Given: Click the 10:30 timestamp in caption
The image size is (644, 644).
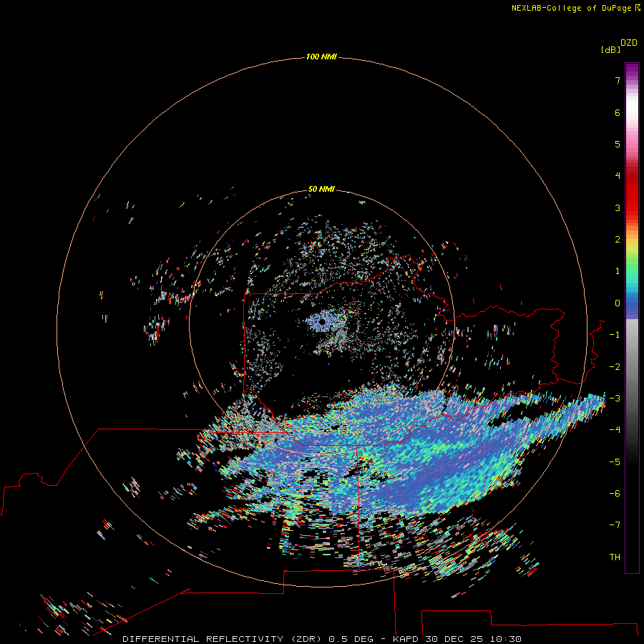Looking at the screenshot, I should [506, 639].
